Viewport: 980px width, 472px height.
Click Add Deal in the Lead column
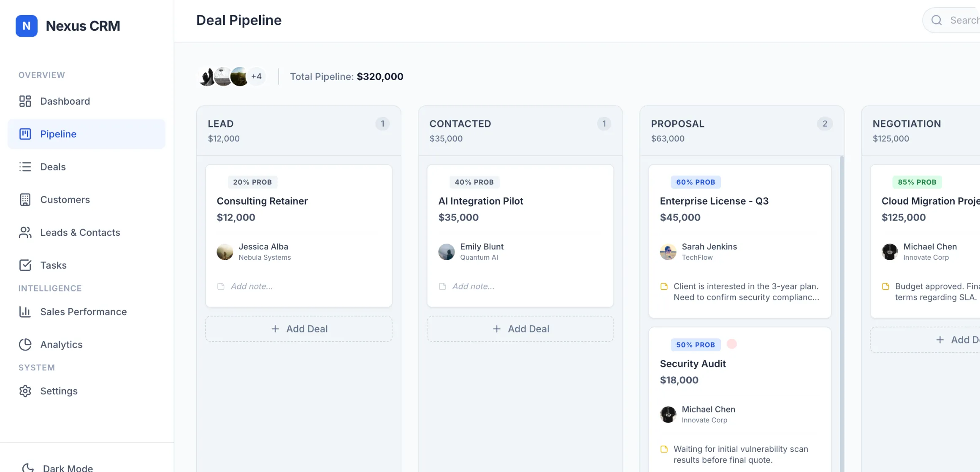coord(299,329)
